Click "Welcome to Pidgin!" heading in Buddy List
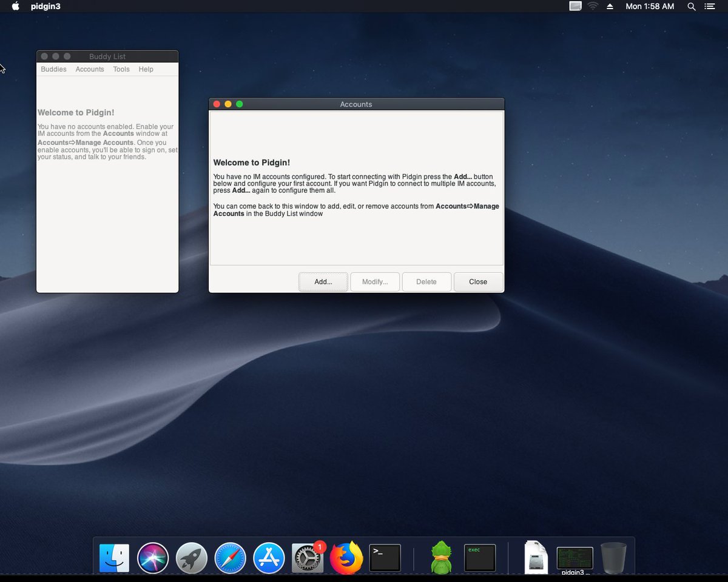This screenshot has width=728, height=582. [x=76, y=113]
